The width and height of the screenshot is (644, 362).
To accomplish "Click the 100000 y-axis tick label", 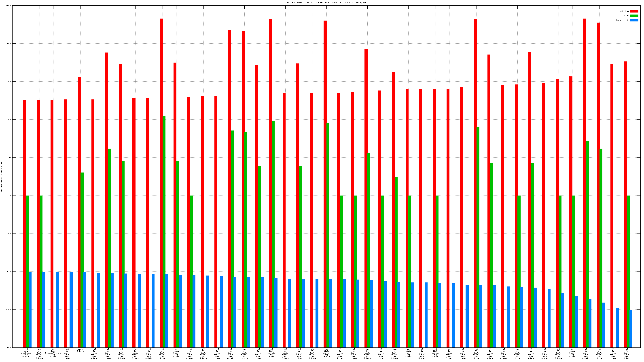I will click(8, 6).
